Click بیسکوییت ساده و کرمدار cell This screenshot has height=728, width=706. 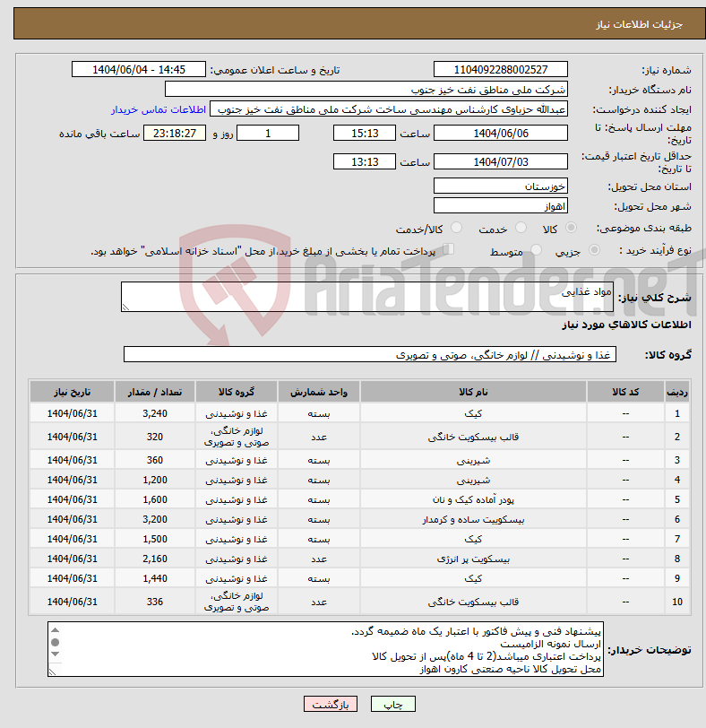pos(473,519)
